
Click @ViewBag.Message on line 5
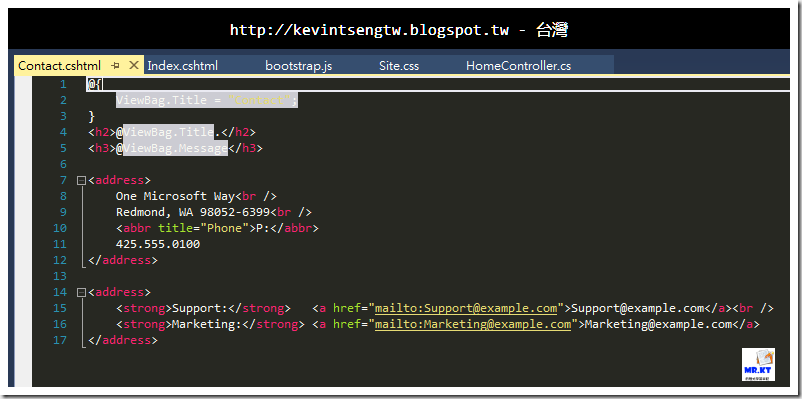coord(172,148)
